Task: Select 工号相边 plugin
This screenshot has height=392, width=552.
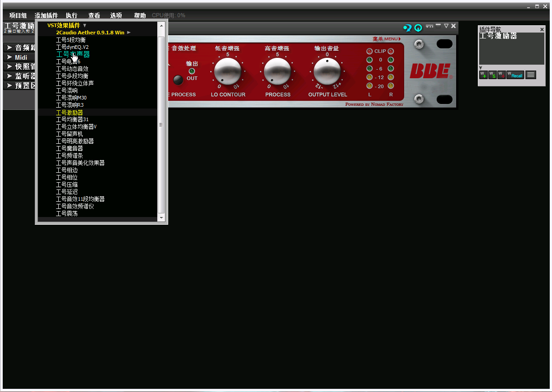Action: (x=66, y=170)
